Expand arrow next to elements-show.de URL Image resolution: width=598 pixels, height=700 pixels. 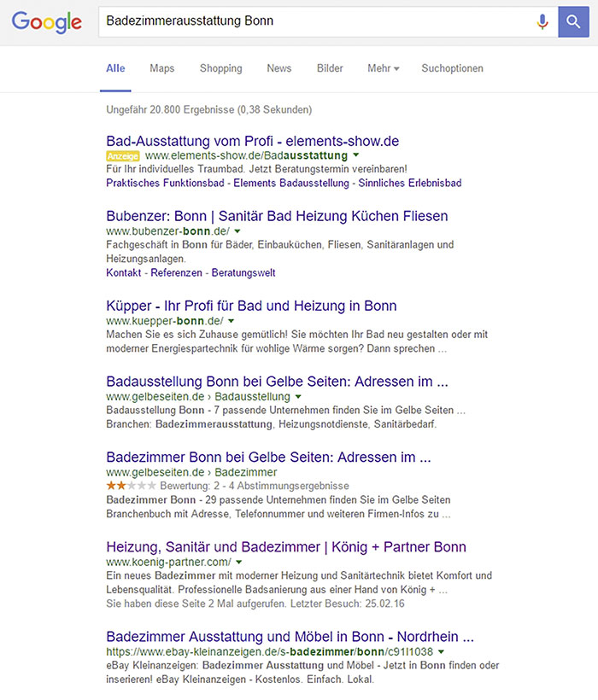point(356,155)
